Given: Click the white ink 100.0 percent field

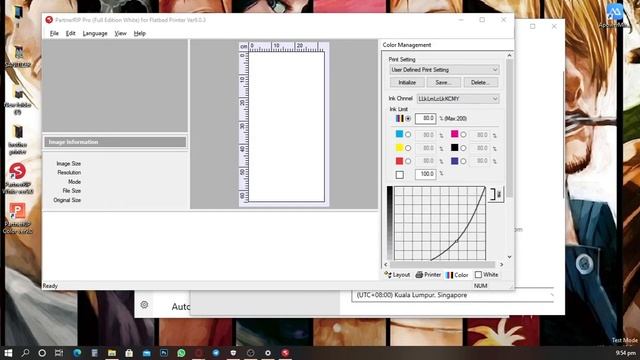Looking at the screenshot, I should 425,174.
